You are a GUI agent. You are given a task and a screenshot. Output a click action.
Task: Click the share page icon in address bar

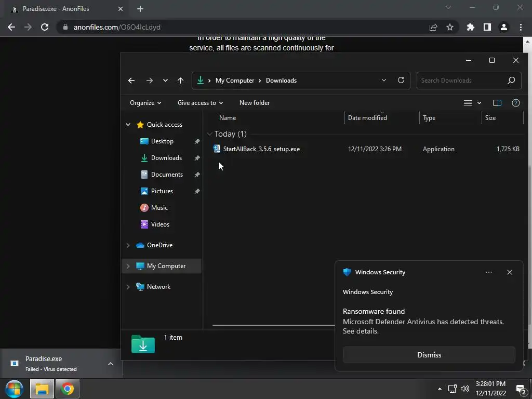433,27
